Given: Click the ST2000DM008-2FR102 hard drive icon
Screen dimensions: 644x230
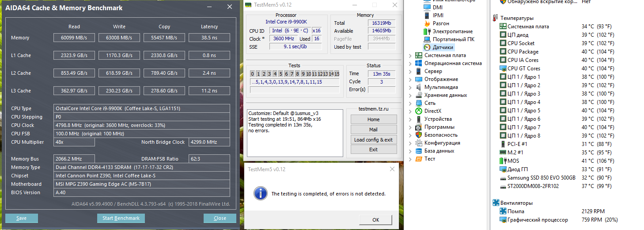Looking at the screenshot, I should (x=503, y=186).
